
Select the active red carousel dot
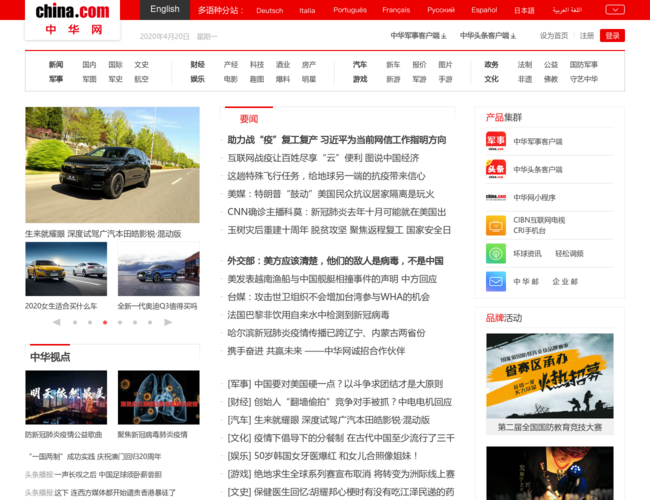105,322
